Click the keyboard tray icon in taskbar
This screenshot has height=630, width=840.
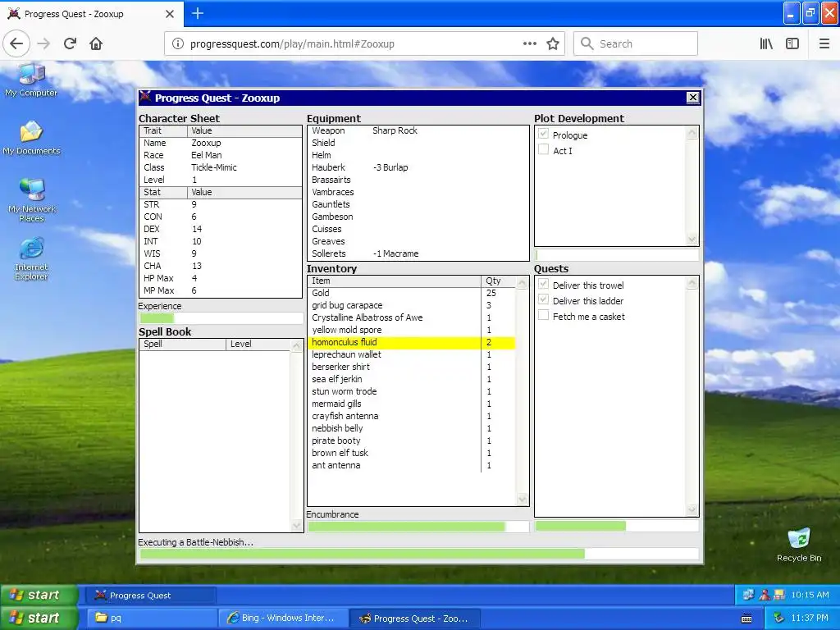[746, 619]
